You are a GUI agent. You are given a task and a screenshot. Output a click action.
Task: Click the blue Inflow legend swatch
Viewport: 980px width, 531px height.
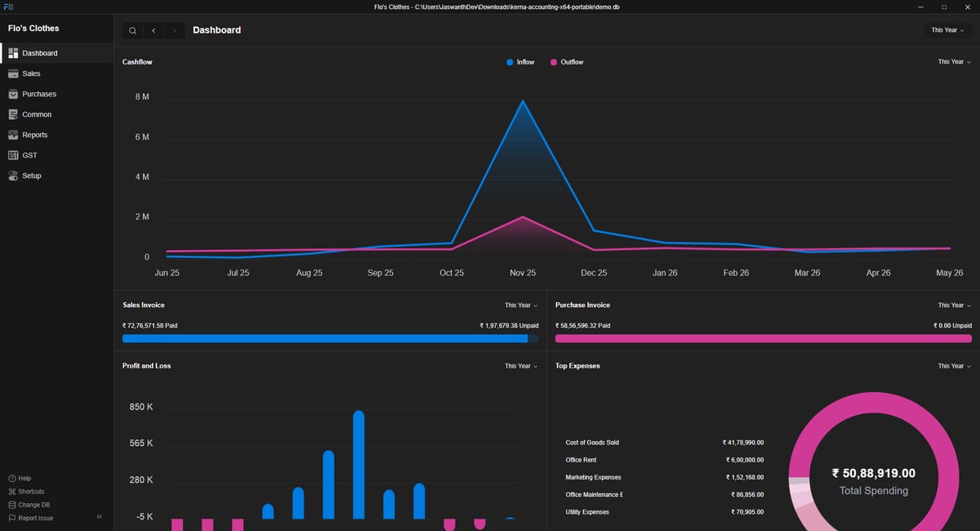[x=510, y=62]
